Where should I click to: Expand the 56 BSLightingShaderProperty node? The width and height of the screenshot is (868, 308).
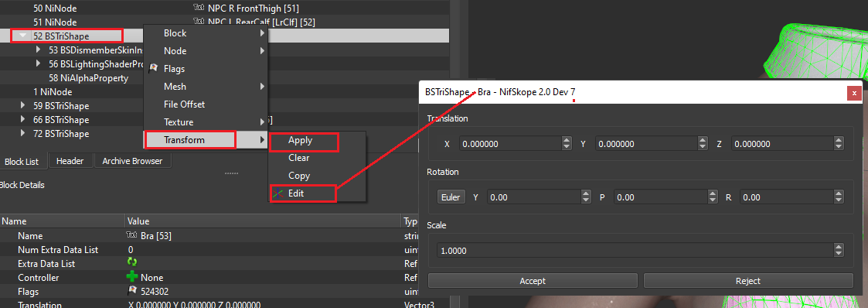(38, 63)
